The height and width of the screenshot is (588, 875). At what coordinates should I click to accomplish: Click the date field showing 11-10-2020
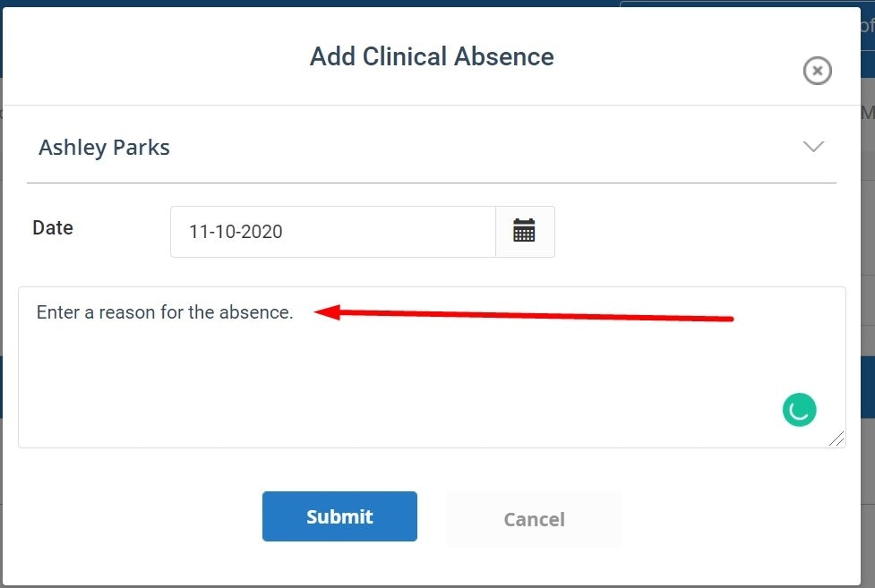pyautogui.click(x=331, y=232)
